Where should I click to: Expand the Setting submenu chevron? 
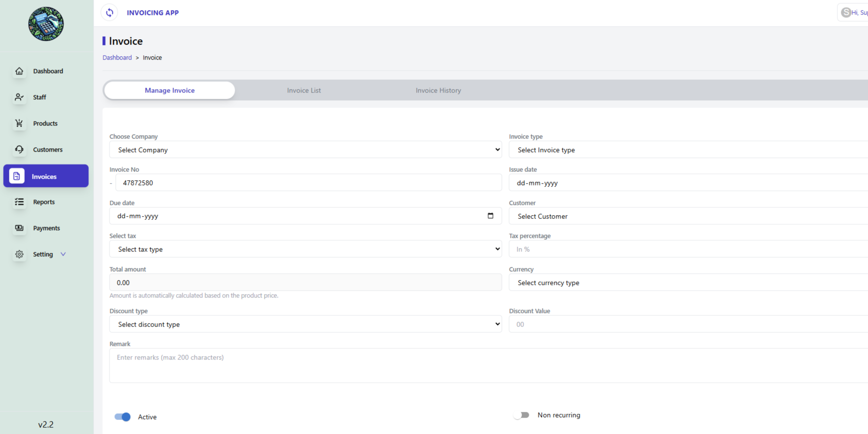[x=63, y=254]
